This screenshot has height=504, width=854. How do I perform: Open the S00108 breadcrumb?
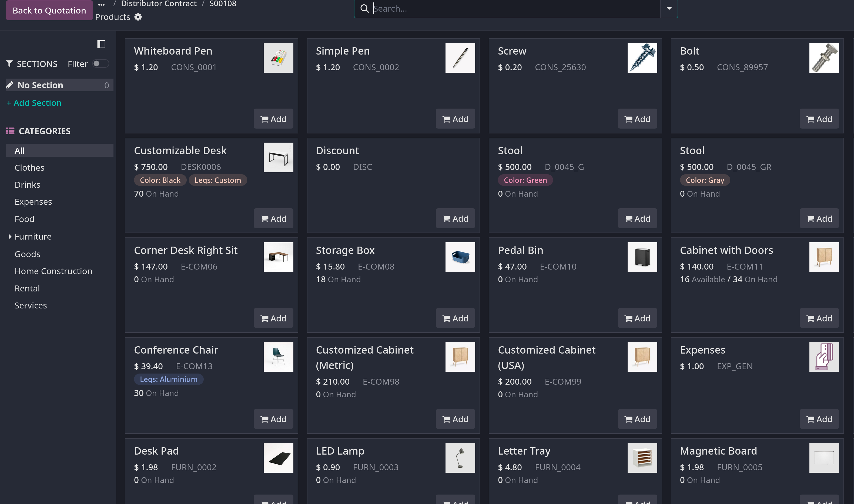223,4
